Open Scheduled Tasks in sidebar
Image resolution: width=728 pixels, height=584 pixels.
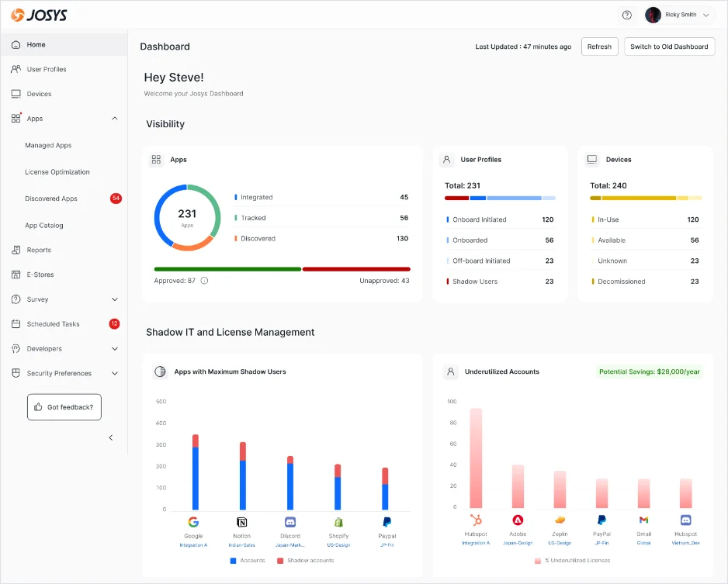[x=64, y=323]
